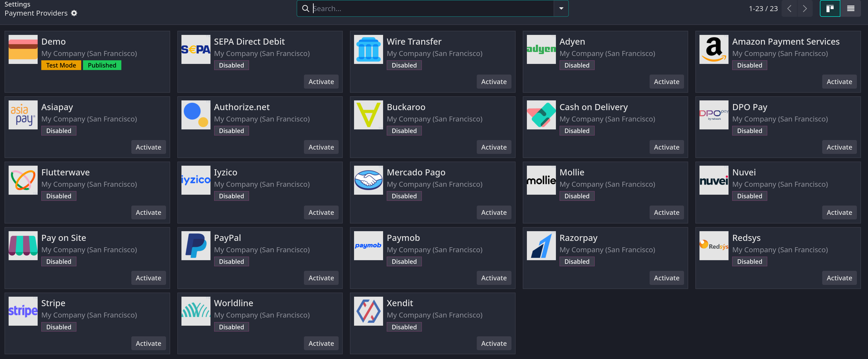Click the Amazon Payment Services logo
This screenshot has height=359, width=868.
coord(714,49)
